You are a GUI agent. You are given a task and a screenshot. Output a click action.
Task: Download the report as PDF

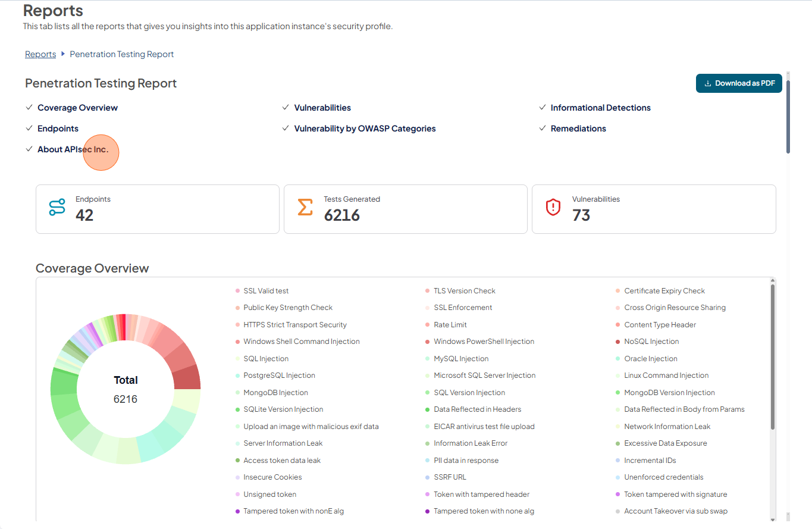(x=739, y=83)
